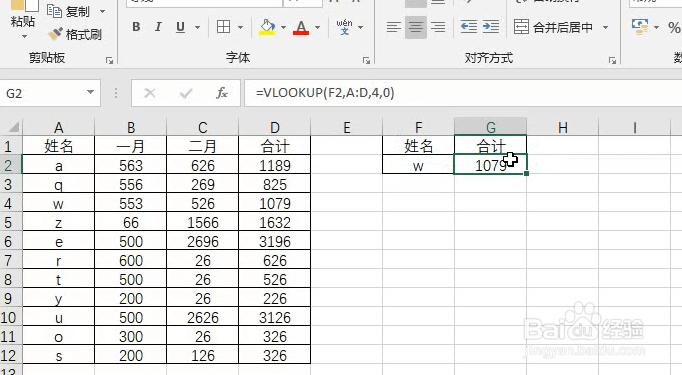The width and height of the screenshot is (682, 375).
Task: Select cell C12 value 126
Action: click(203, 355)
